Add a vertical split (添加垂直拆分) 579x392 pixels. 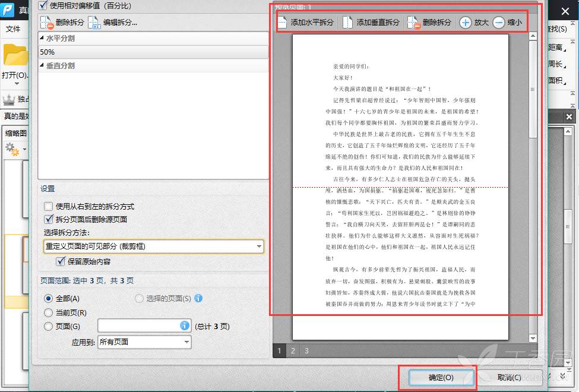coord(371,22)
